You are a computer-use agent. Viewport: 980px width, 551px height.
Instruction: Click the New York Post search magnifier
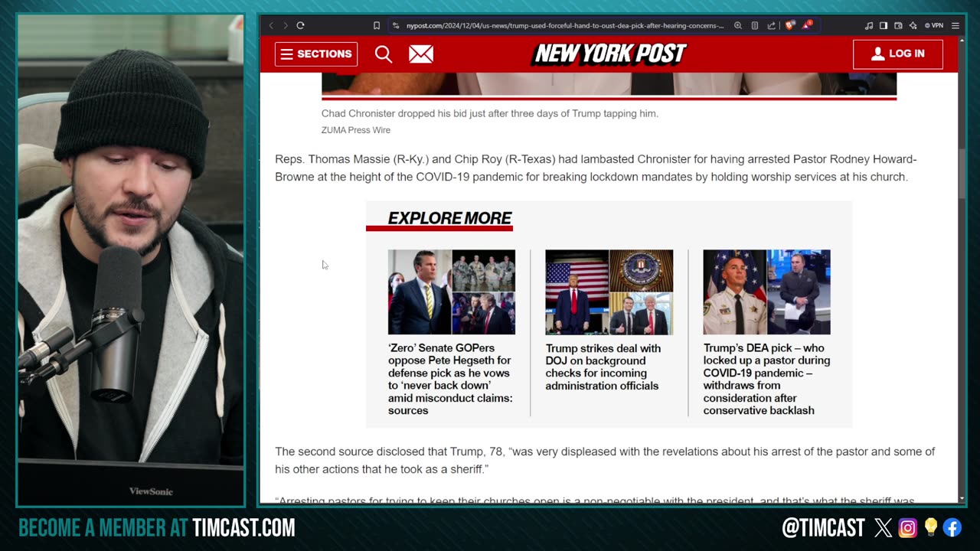coord(384,54)
